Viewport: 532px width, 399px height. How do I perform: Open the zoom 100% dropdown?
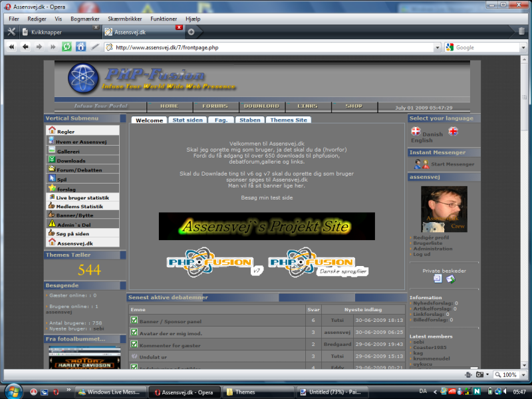pos(523,375)
